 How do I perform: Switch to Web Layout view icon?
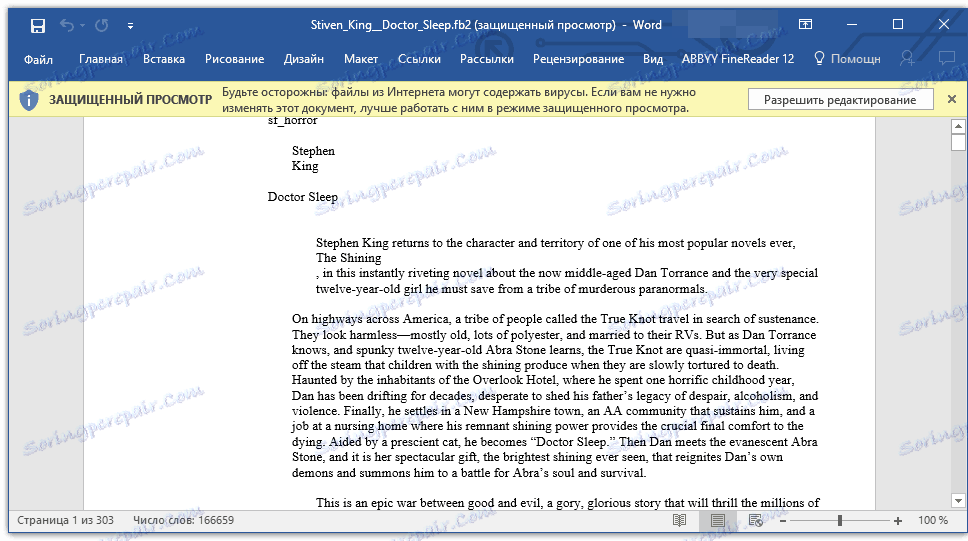756,521
